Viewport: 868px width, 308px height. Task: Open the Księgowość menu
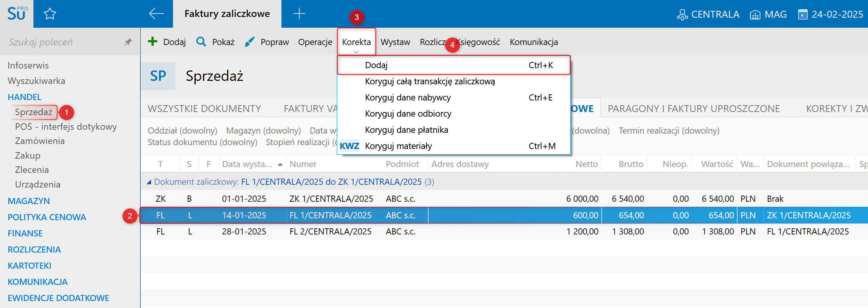[x=478, y=42]
